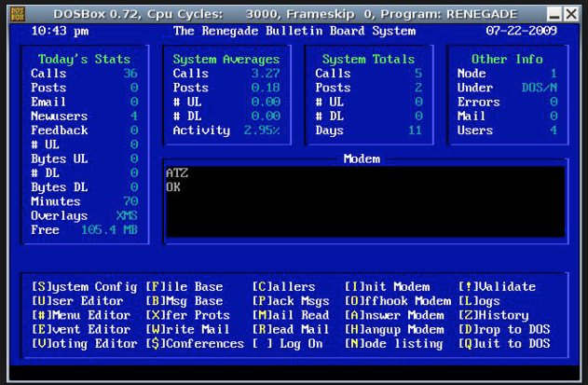Click the DOSBox title bar text
The height and width of the screenshot is (385, 588).
pos(285,14)
